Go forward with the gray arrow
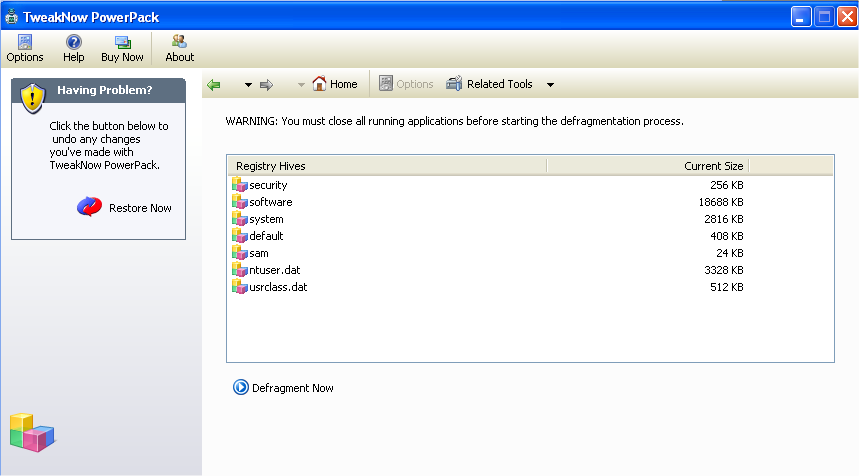This screenshot has height=476, width=859. coord(266,84)
